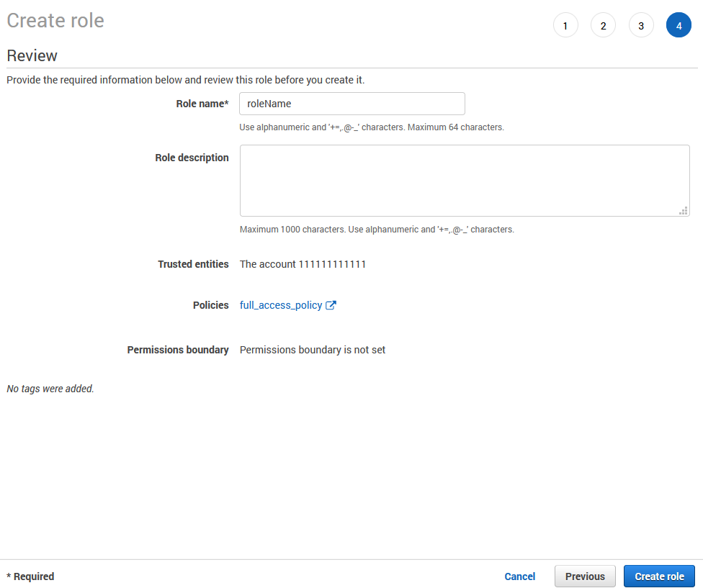Image resolution: width=703 pixels, height=588 pixels.
Task: Jump to step 2 of role creation
Action: [x=603, y=26]
